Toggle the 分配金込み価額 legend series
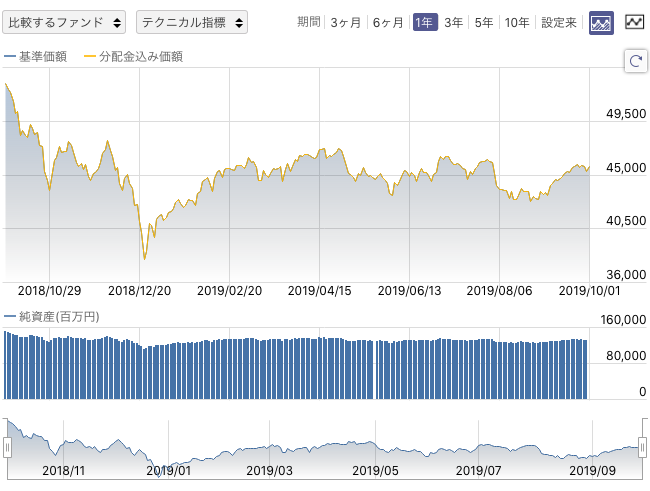 [x=133, y=56]
